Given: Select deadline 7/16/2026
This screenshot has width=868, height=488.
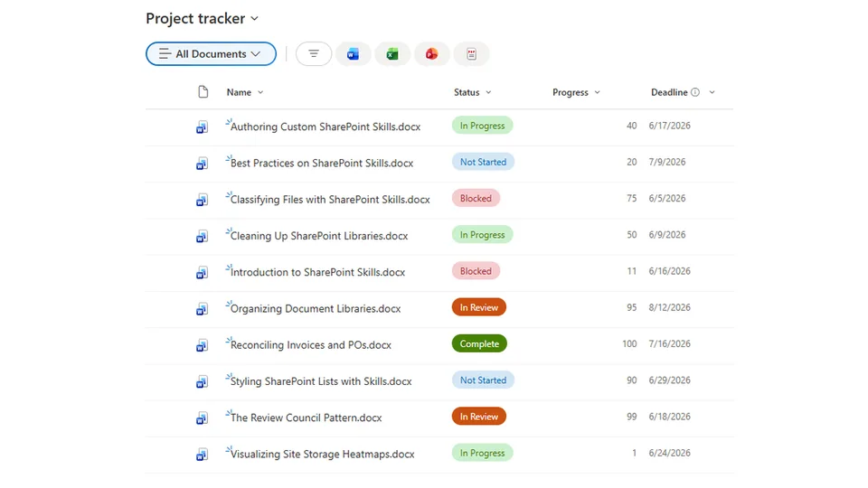Looking at the screenshot, I should pos(670,343).
